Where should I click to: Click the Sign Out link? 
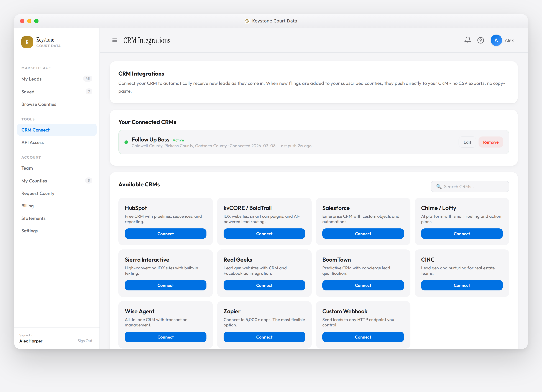pyautogui.click(x=85, y=341)
